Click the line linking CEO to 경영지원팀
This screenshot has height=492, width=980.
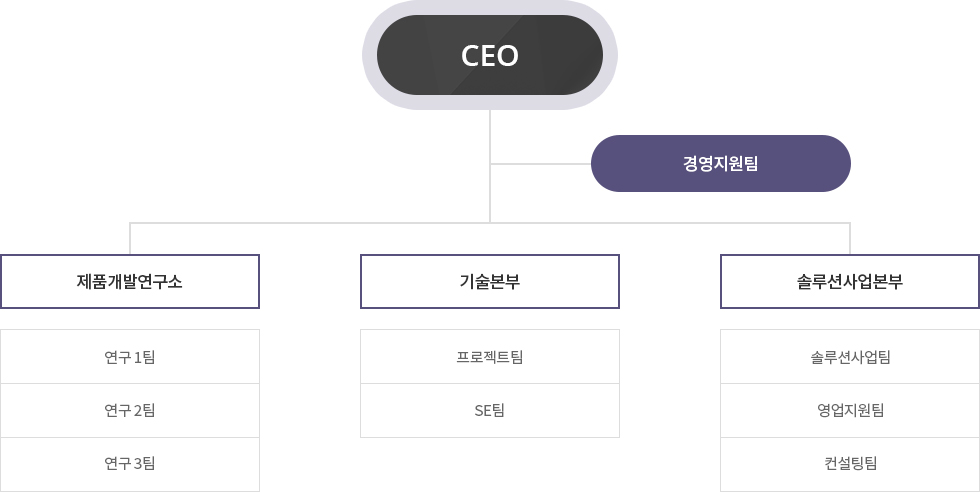click(541, 164)
